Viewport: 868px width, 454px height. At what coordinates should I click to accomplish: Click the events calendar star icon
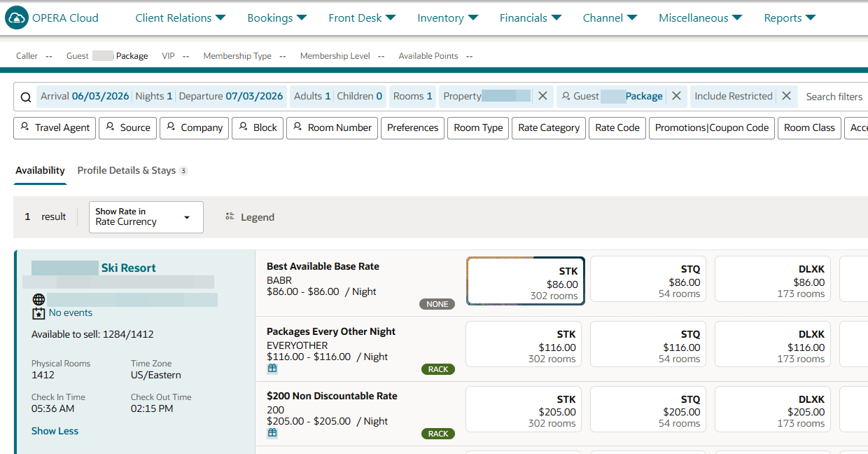pyautogui.click(x=39, y=313)
